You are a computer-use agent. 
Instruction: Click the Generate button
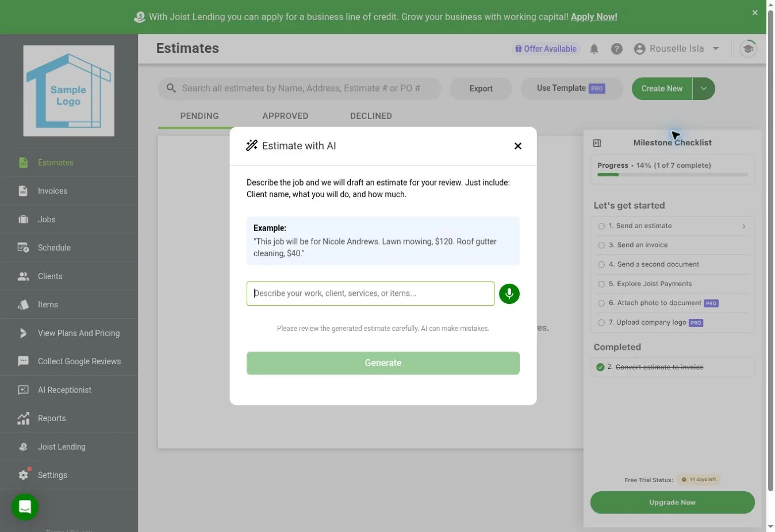(383, 363)
